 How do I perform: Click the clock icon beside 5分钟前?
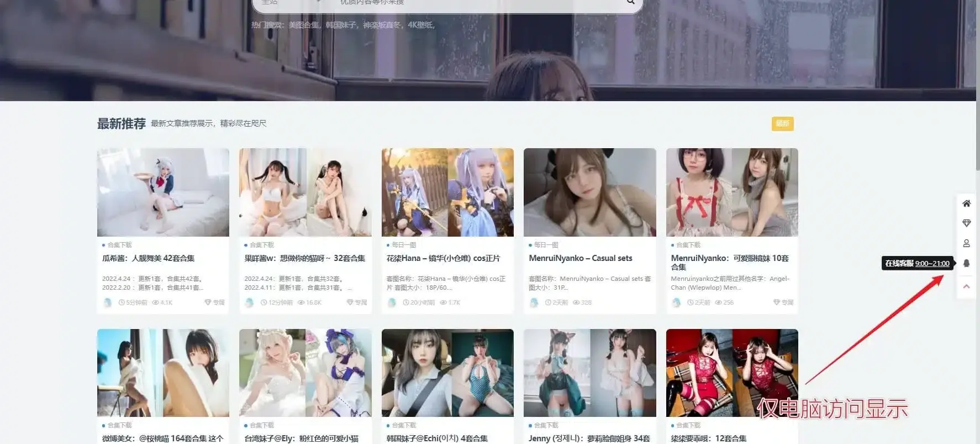122,302
